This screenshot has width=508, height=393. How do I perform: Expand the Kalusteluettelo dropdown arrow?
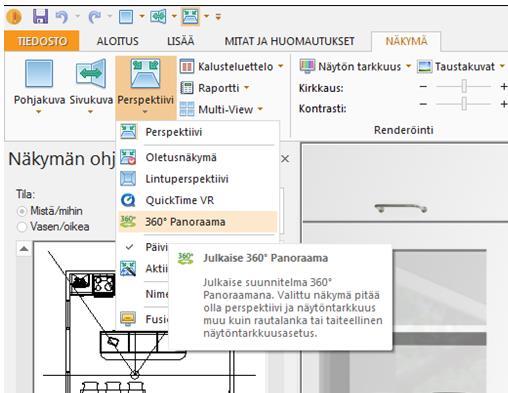tap(281, 66)
